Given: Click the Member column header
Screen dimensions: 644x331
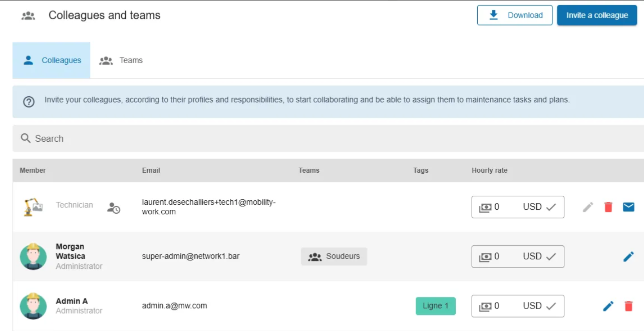Looking at the screenshot, I should click(x=33, y=170).
